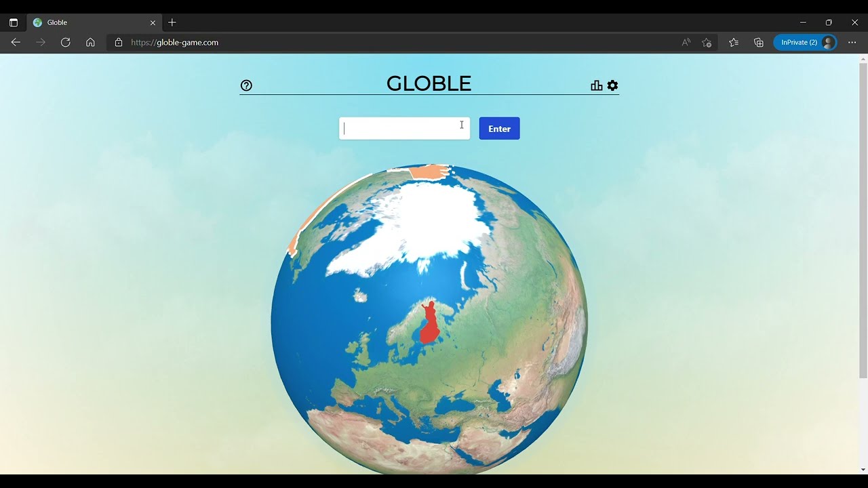Close the Globle tab
The width and height of the screenshot is (868, 488).
(153, 22)
